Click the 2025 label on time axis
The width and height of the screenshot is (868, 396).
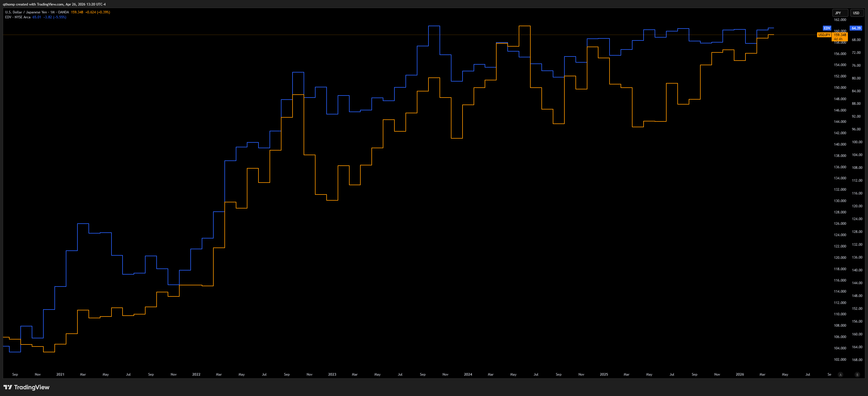coord(604,374)
